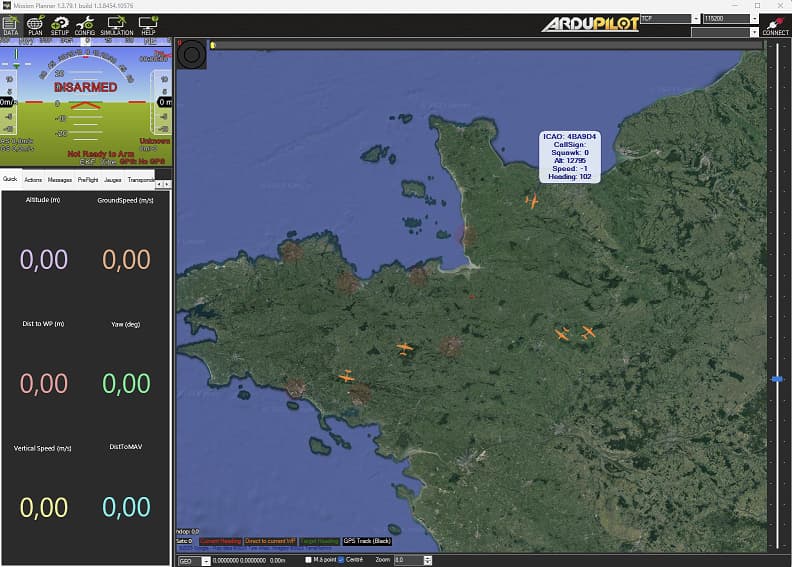Click the DISARMED text on the HUD
The width and height of the screenshot is (792, 567).
(85, 87)
